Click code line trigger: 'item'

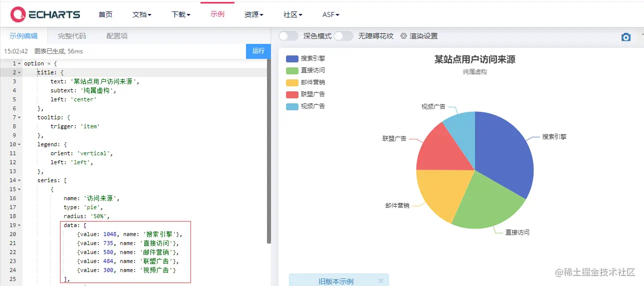(75, 126)
